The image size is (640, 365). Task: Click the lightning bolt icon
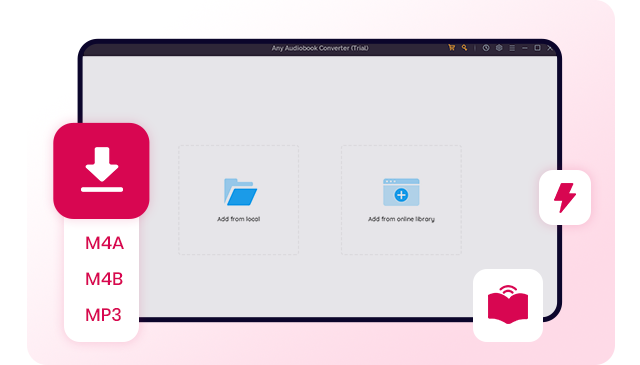tap(565, 197)
